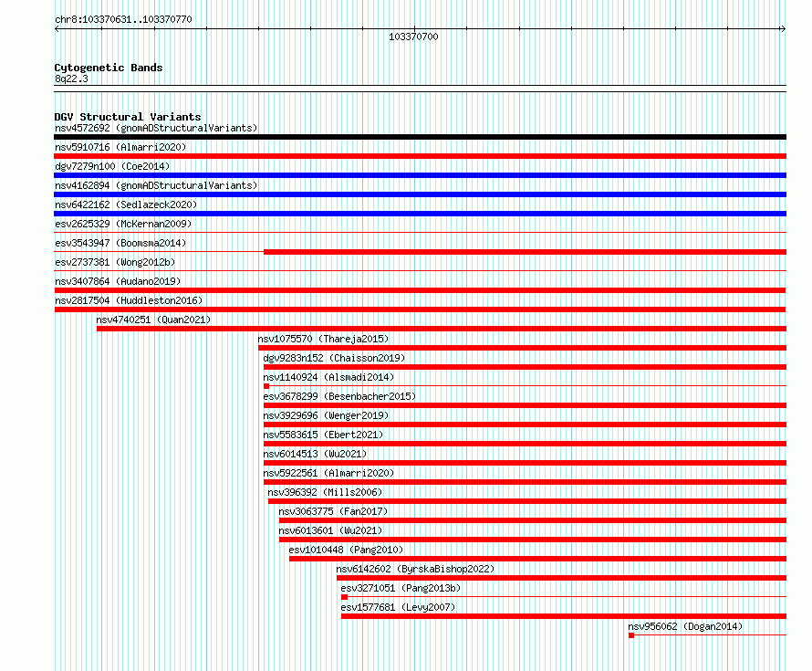Open variant nsv5583615 (Ebert2021) label
This screenshot has width=812, height=671.
pyautogui.click(x=323, y=435)
